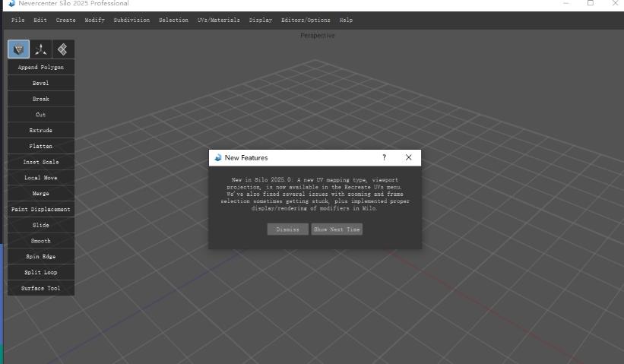The width and height of the screenshot is (624, 364).
Task: Choose the Break tool
Action: click(x=41, y=99)
